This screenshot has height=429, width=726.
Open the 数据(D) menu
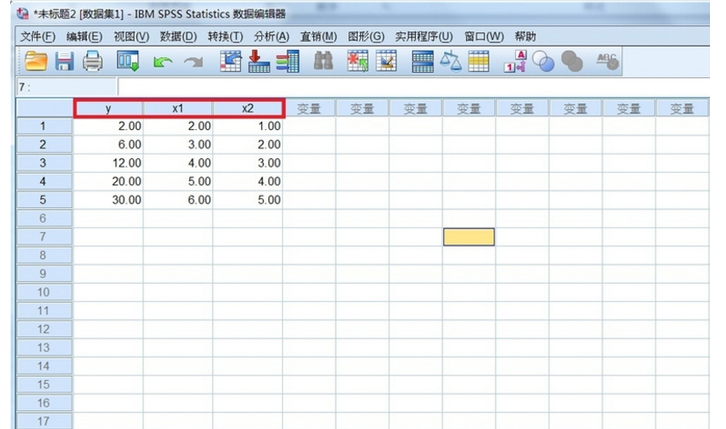[178, 37]
